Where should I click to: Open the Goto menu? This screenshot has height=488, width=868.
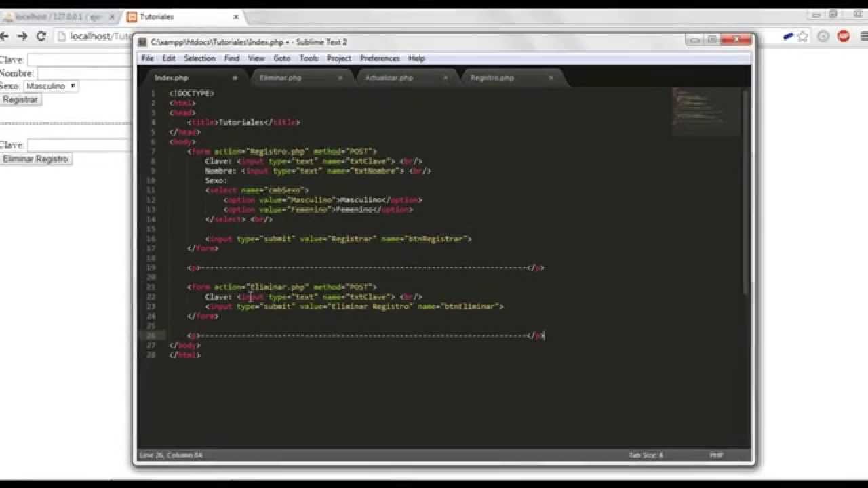tap(282, 58)
